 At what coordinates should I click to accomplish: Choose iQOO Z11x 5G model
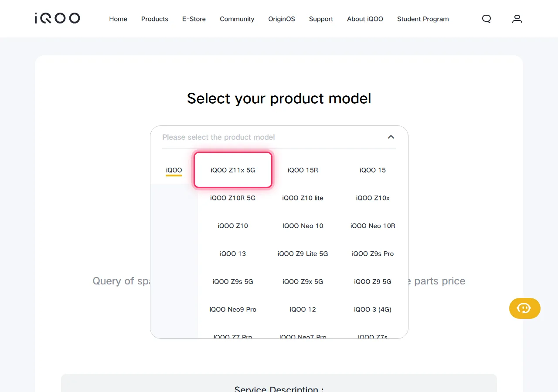tap(233, 170)
